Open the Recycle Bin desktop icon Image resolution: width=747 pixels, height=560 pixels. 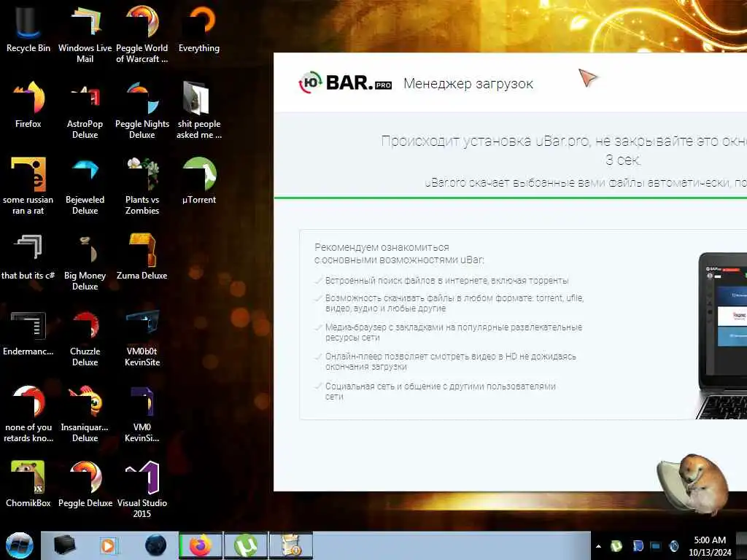(x=28, y=28)
